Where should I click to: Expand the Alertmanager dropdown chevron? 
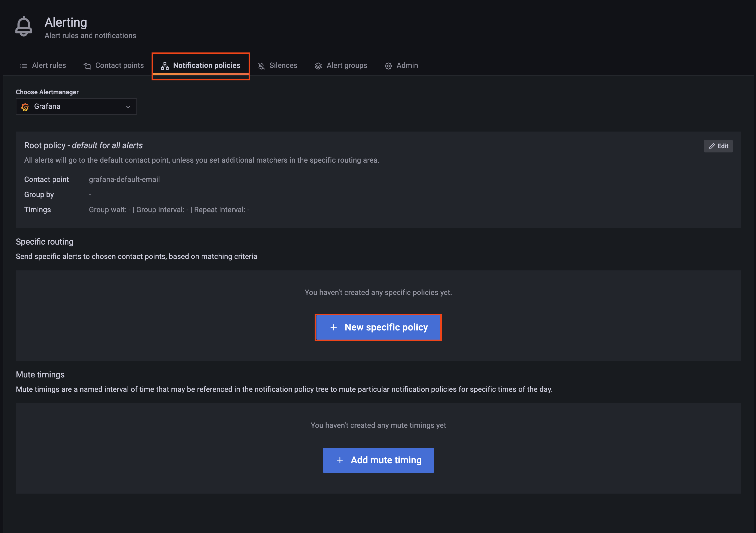pos(128,107)
